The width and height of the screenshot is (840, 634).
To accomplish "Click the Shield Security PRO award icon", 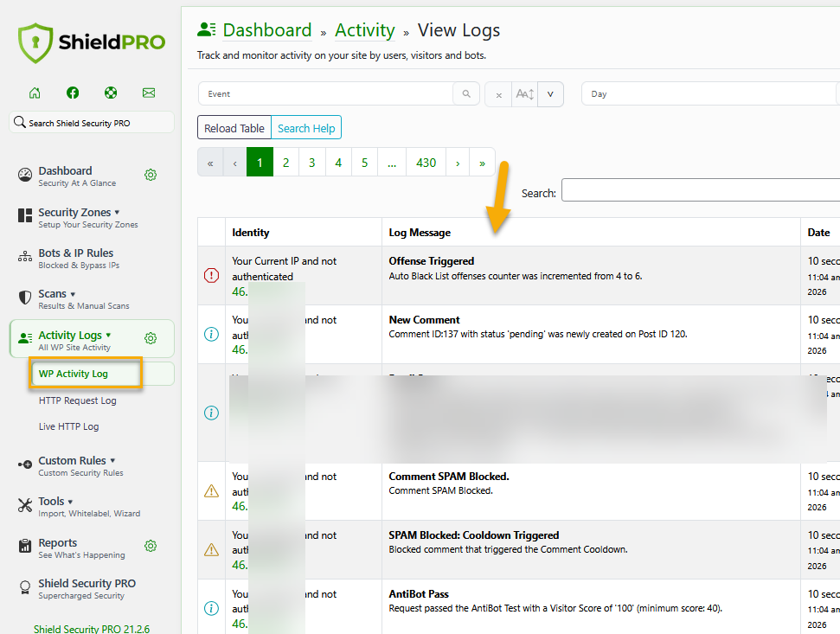I will coord(25,587).
